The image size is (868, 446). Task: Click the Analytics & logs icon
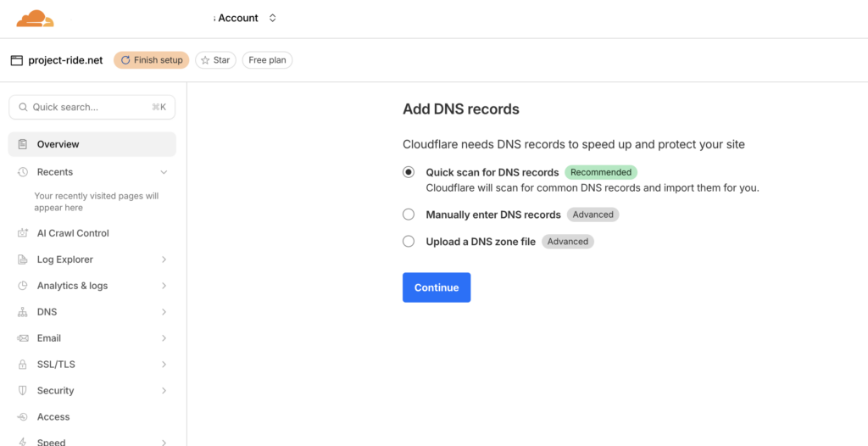click(x=22, y=286)
